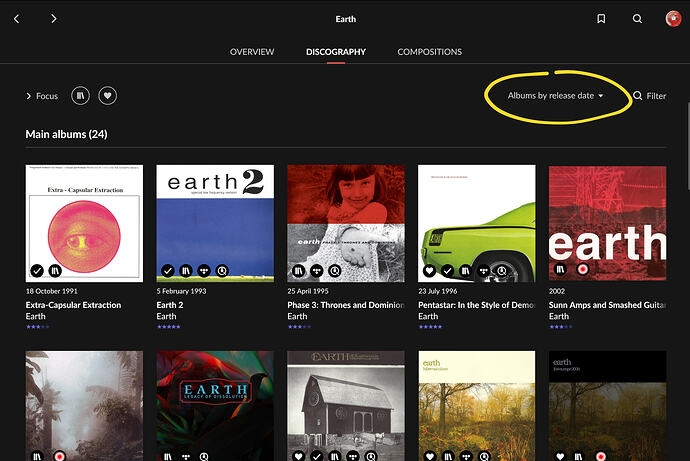Click the Filter button
690x461 pixels.
pos(650,95)
